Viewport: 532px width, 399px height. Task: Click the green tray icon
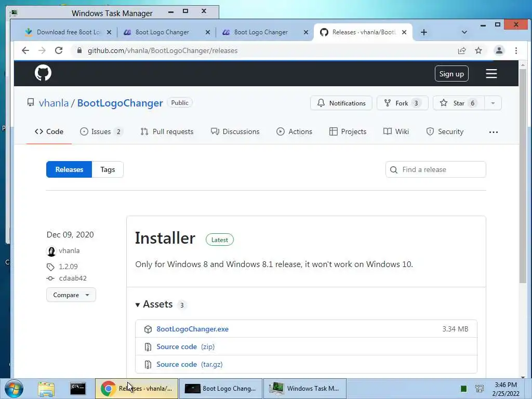(463, 389)
